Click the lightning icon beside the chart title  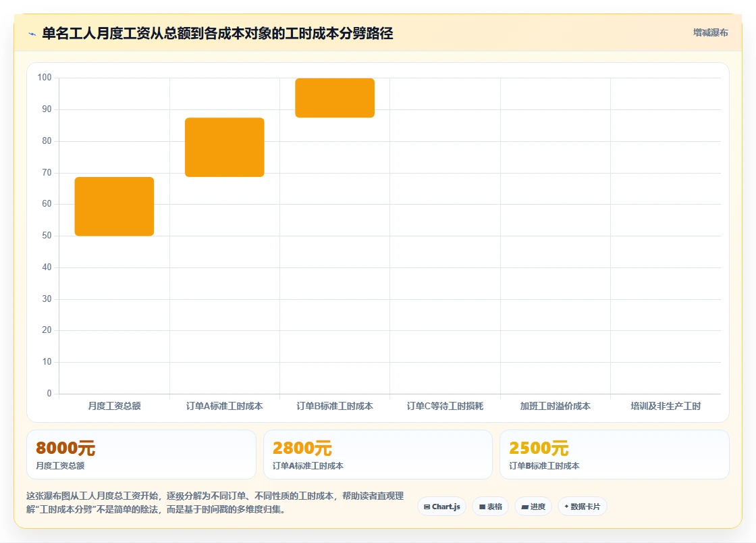(32, 34)
